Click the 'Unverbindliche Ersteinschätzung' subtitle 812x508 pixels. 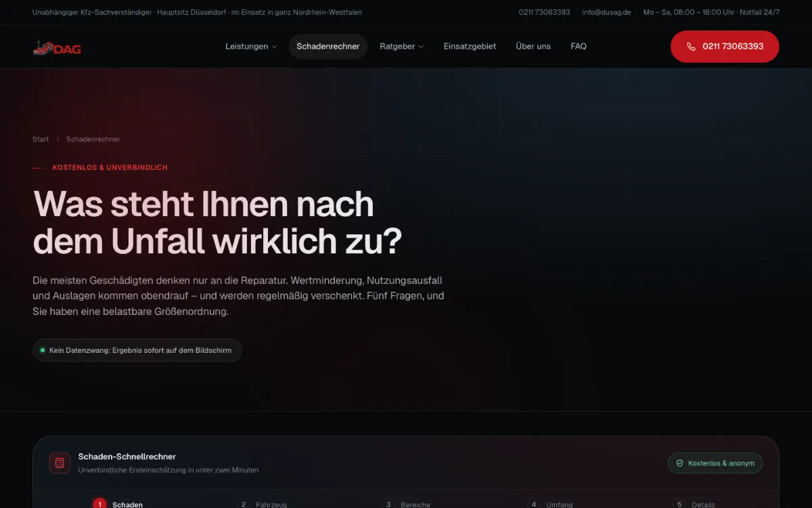[x=168, y=470]
